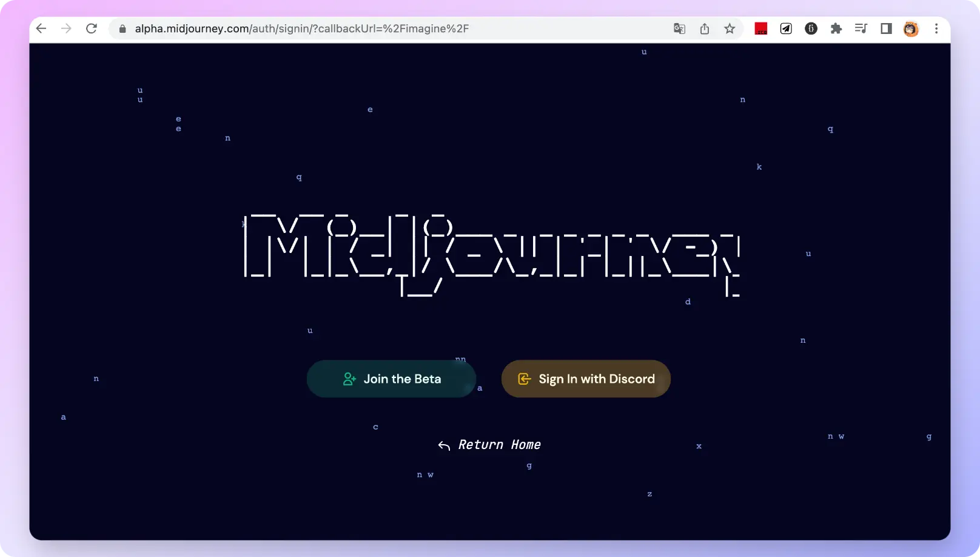Open the red .ICO extension
980x557 pixels.
760,29
